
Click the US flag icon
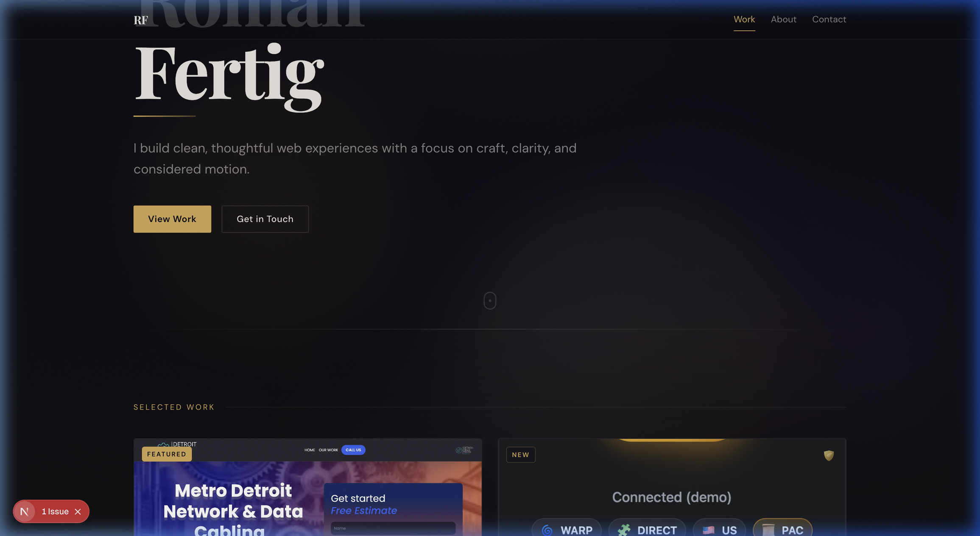(708, 530)
